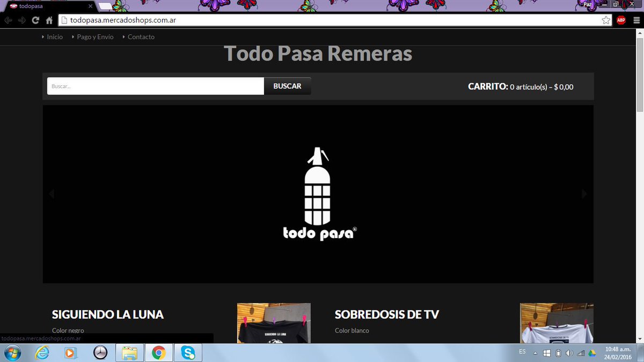The width and height of the screenshot is (644, 362).
Task: Click the Todo Pasa Remeras title
Action: tap(318, 54)
